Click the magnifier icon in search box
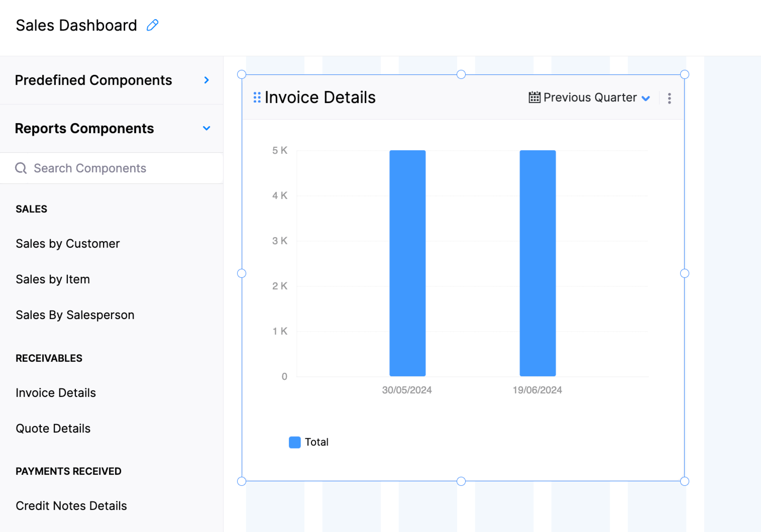The width and height of the screenshot is (761, 532). point(21,168)
